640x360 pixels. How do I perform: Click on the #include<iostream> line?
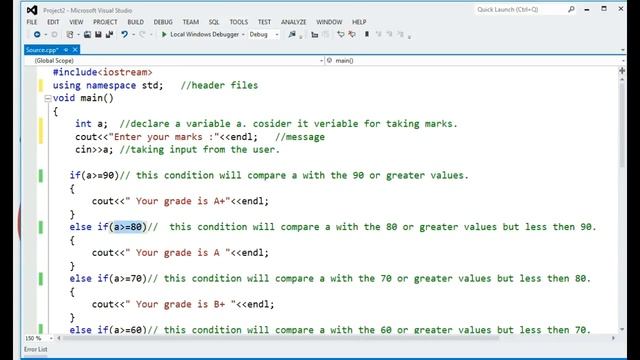coord(102,72)
